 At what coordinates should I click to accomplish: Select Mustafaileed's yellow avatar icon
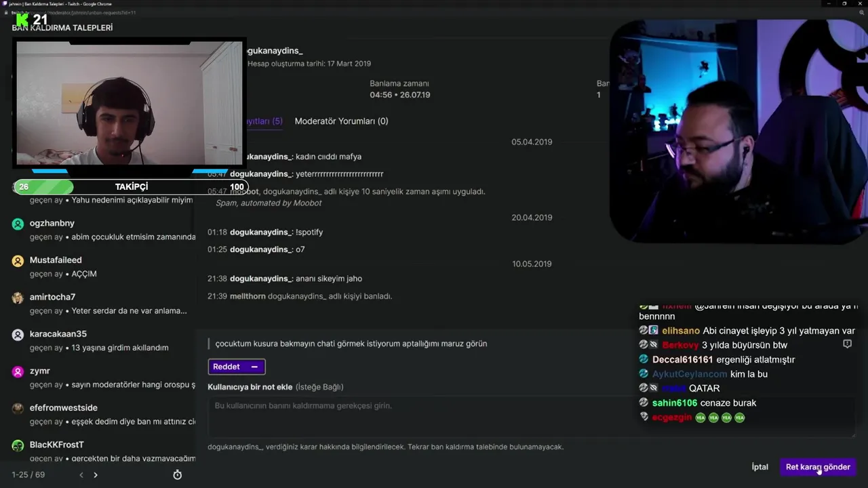(x=18, y=260)
